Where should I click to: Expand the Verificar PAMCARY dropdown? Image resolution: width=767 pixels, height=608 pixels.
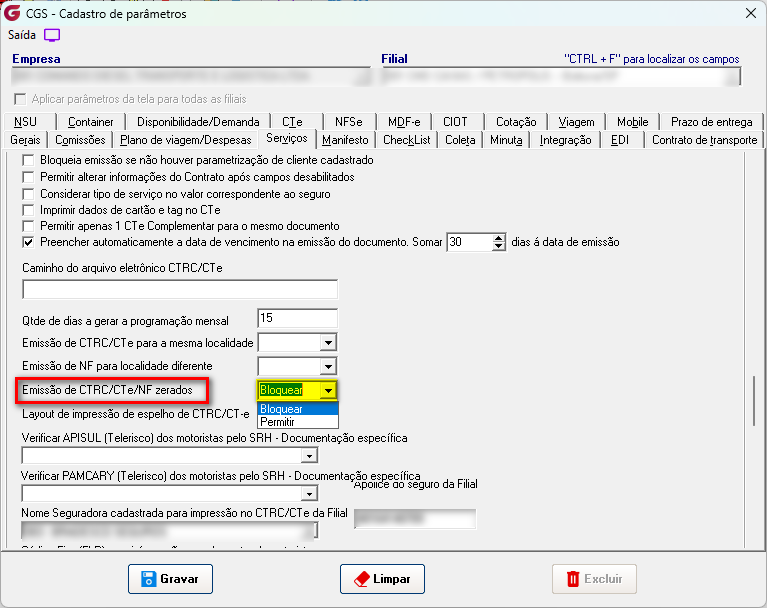[x=309, y=494]
